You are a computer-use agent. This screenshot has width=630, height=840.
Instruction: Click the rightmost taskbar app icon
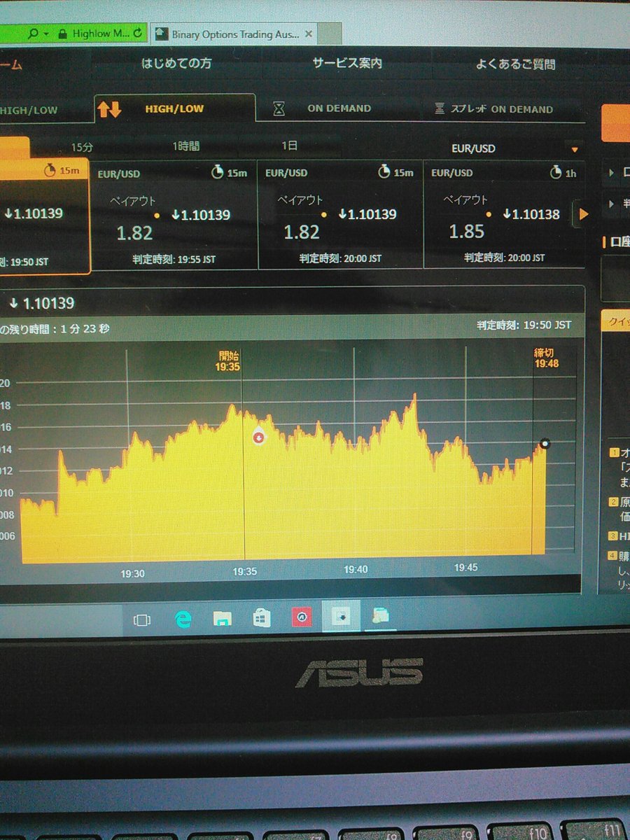click(x=381, y=616)
